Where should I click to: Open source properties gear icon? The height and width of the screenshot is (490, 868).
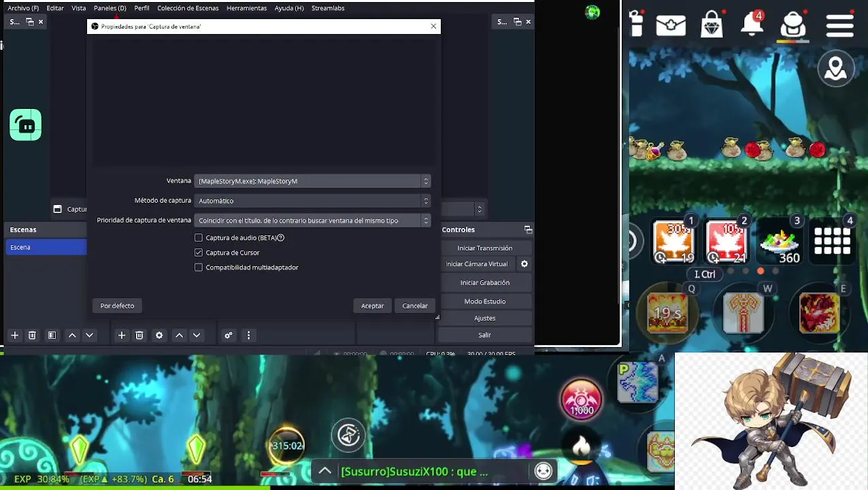tap(159, 335)
